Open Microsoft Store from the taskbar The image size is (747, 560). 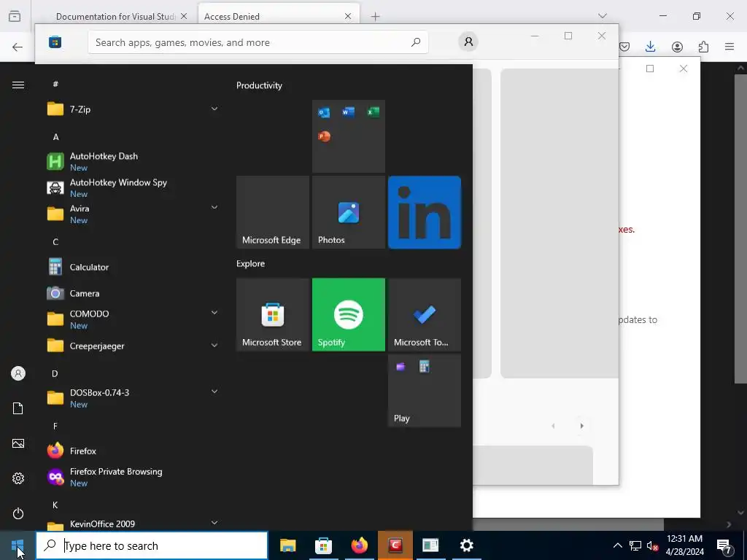(323, 545)
